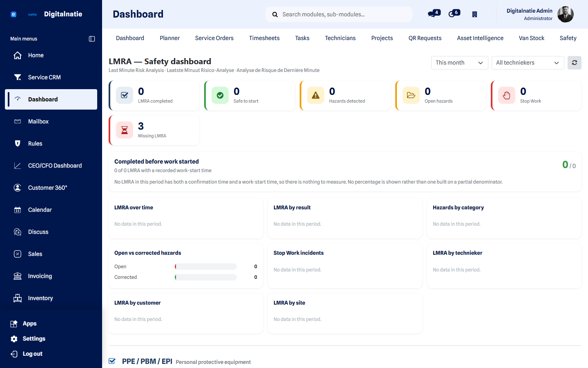Click the Discuss chat icon
The width and height of the screenshot is (588, 368).
[18, 232]
